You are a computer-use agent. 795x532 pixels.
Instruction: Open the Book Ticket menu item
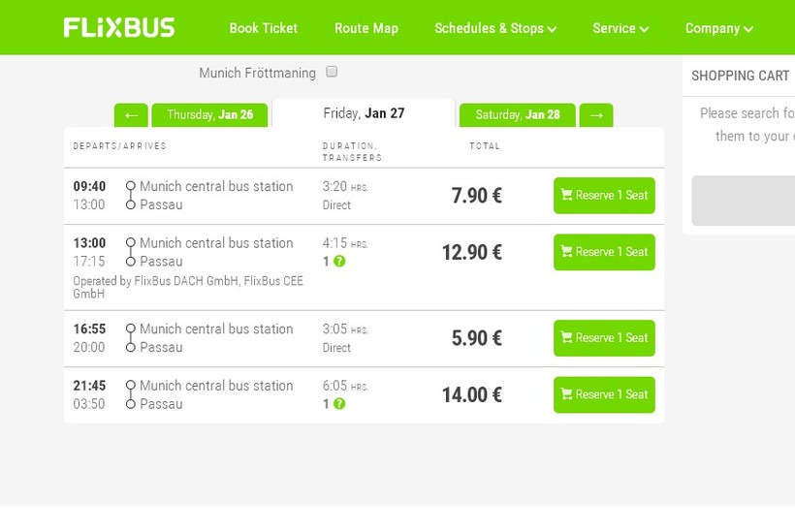tap(264, 28)
